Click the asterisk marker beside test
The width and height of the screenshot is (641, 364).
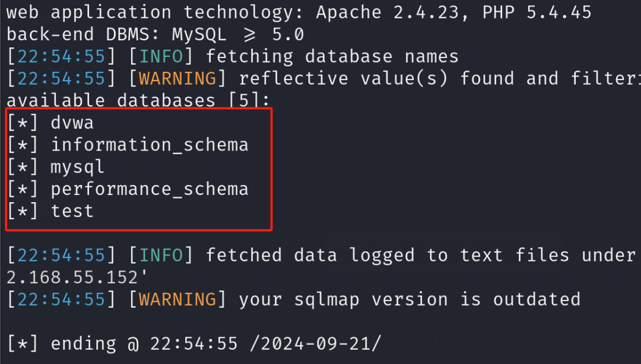pos(23,211)
